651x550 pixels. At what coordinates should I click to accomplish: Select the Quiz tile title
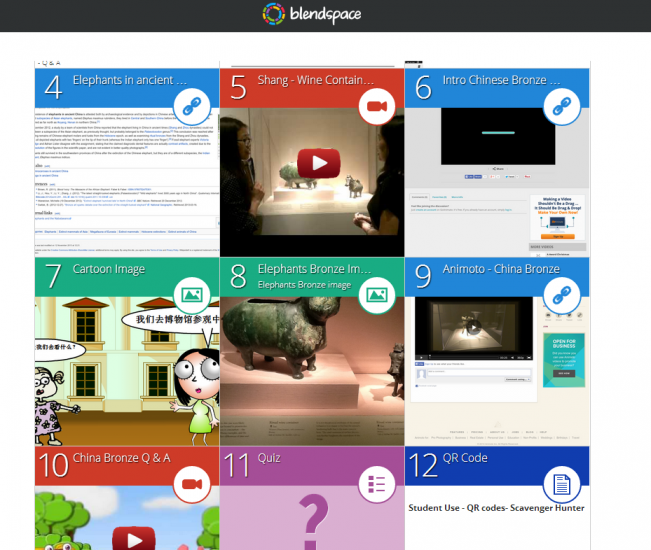[x=269, y=458]
